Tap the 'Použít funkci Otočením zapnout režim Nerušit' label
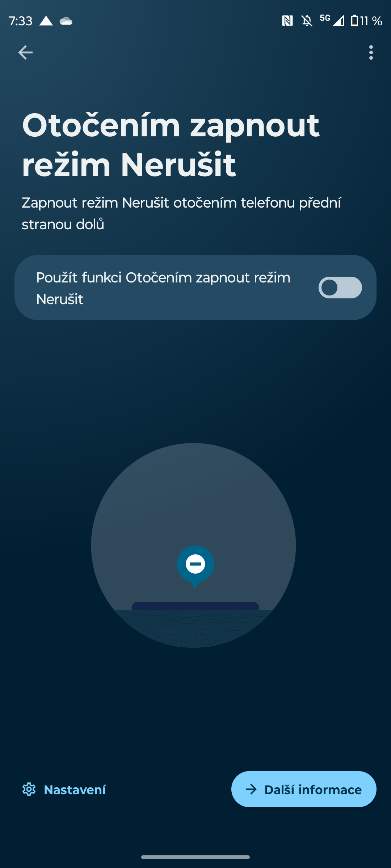Screen dimensions: 391x868 pyautogui.click(x=163, y=288)
